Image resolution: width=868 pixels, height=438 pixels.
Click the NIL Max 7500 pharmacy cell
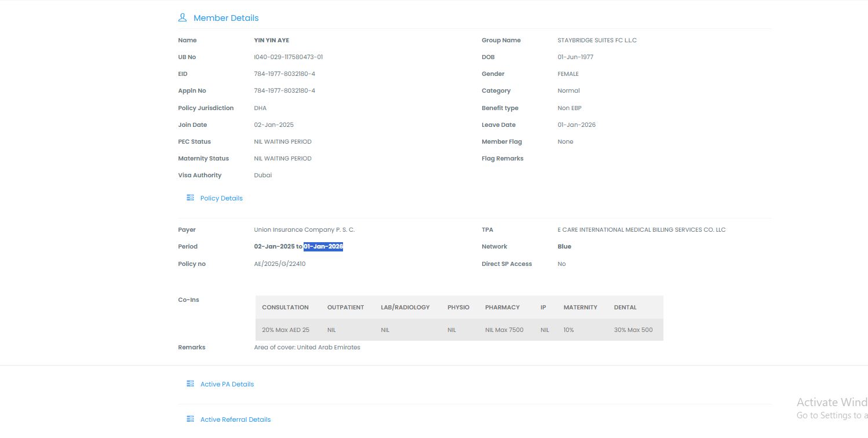[504, 330]
